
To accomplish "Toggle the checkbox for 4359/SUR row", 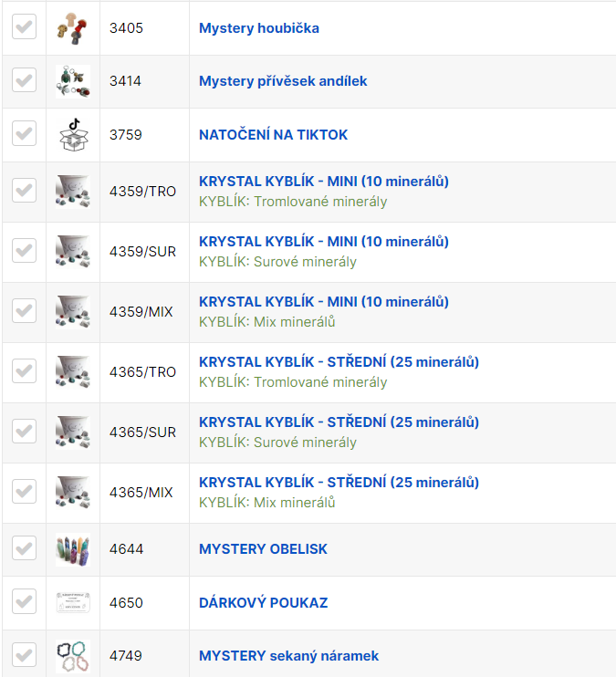I will (24, 250).
